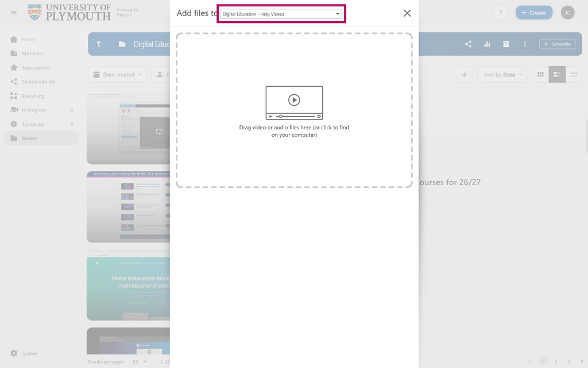Go up to the parent folder arrow
This screenshot has width=588, height=368.
(x=99, y=44)
